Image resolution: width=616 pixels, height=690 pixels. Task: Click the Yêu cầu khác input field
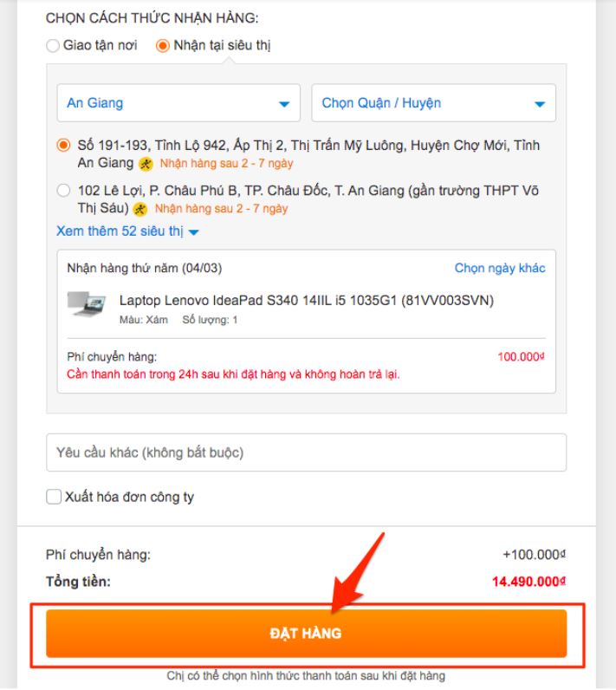[x=306, y=452]
